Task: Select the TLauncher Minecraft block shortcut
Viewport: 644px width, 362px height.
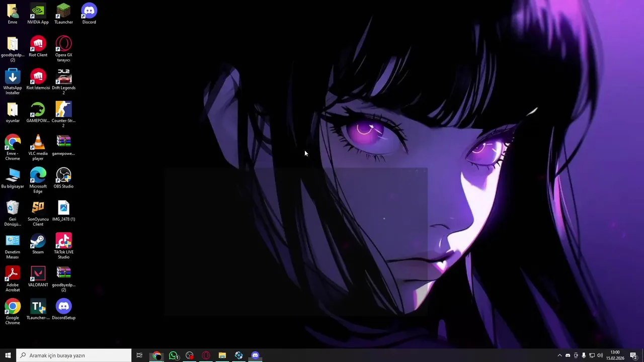Action: point(63,14)
